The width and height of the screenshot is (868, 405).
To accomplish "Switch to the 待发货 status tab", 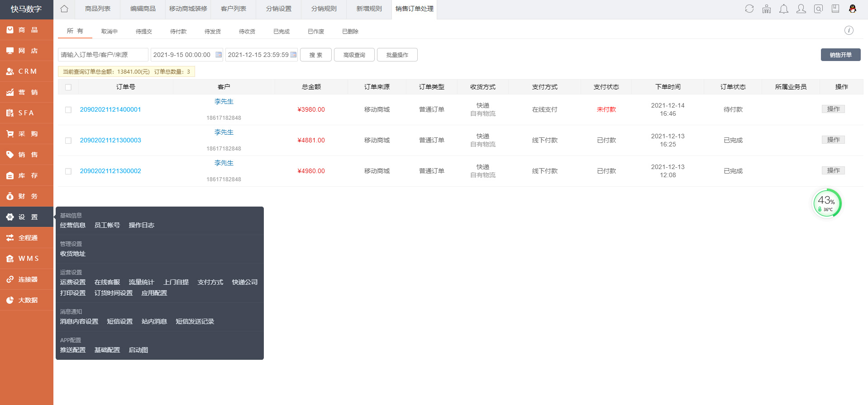I will tap(212, 31).
